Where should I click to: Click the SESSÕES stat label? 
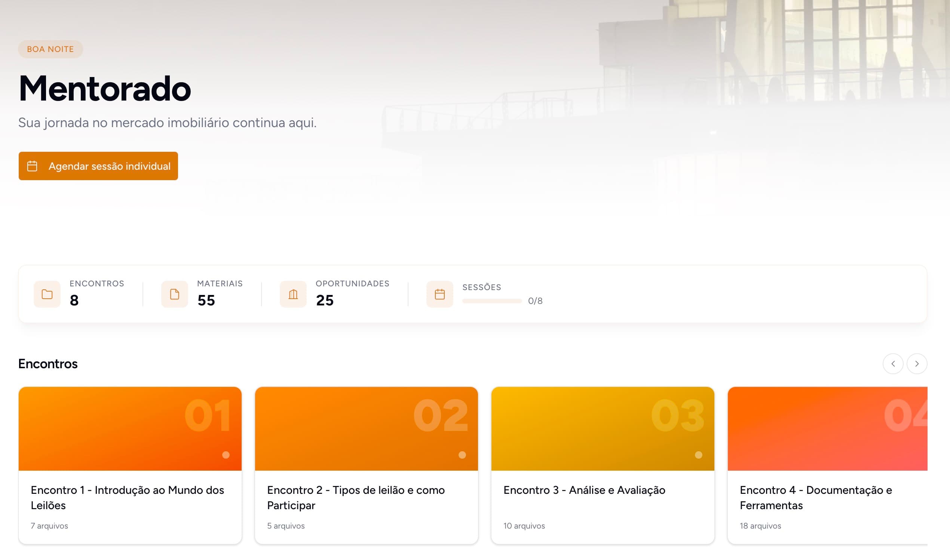pyautogui.click(x=482, y=287)
